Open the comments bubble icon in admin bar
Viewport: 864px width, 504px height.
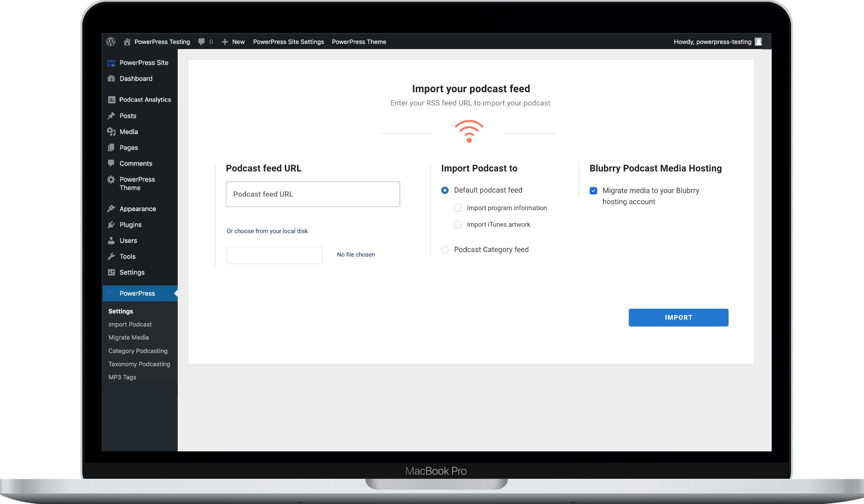202,41
